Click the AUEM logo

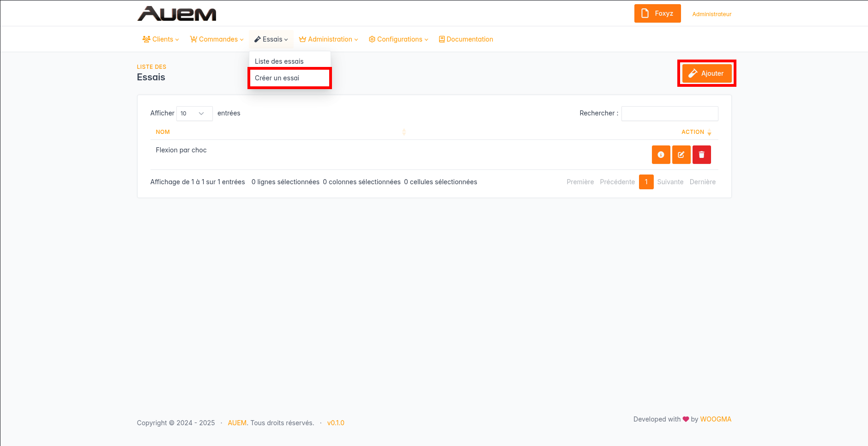[177, 14]
